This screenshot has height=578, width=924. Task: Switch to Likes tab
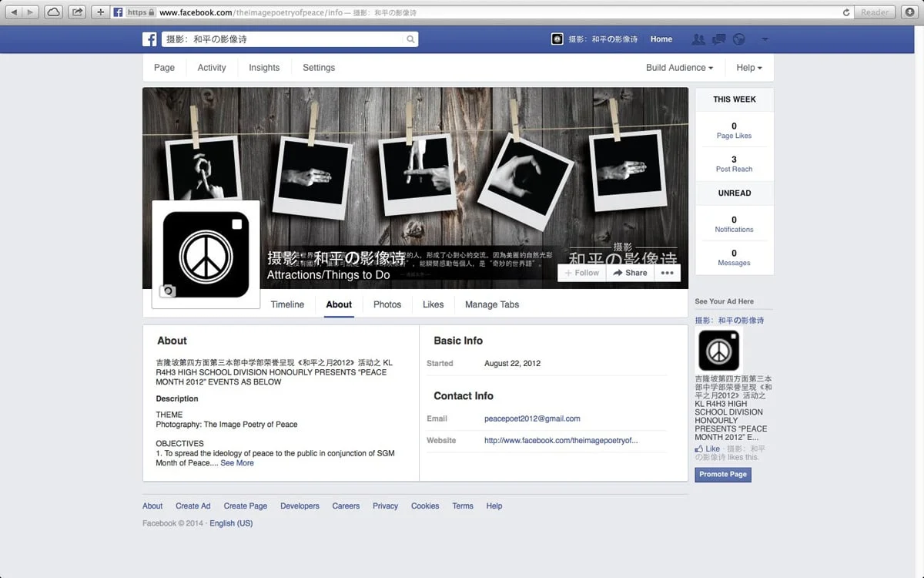coord(434,304)
